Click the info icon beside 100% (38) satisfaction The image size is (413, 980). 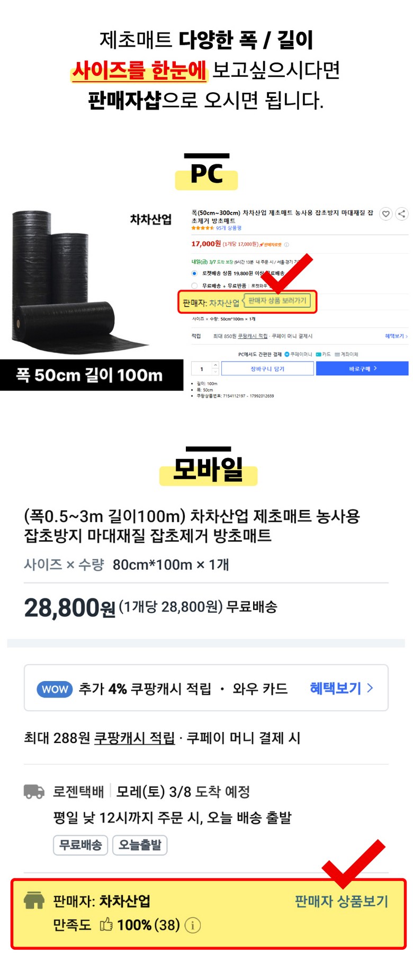(193, 925)
